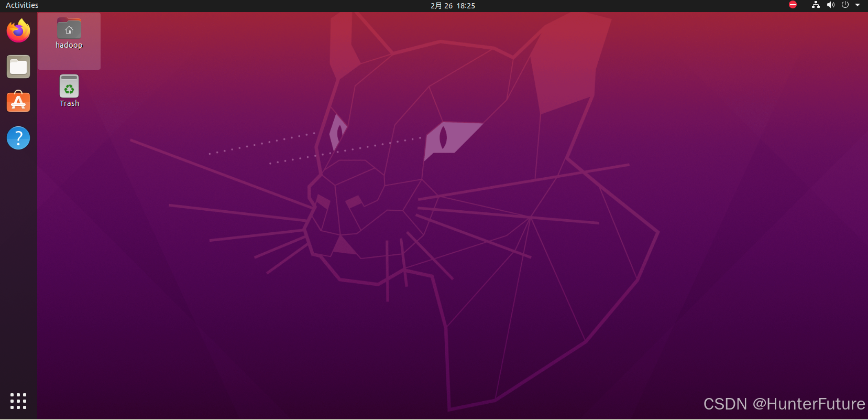Click the power icon in top bar
Screen dimensions: 868x420
coord(845,5)
